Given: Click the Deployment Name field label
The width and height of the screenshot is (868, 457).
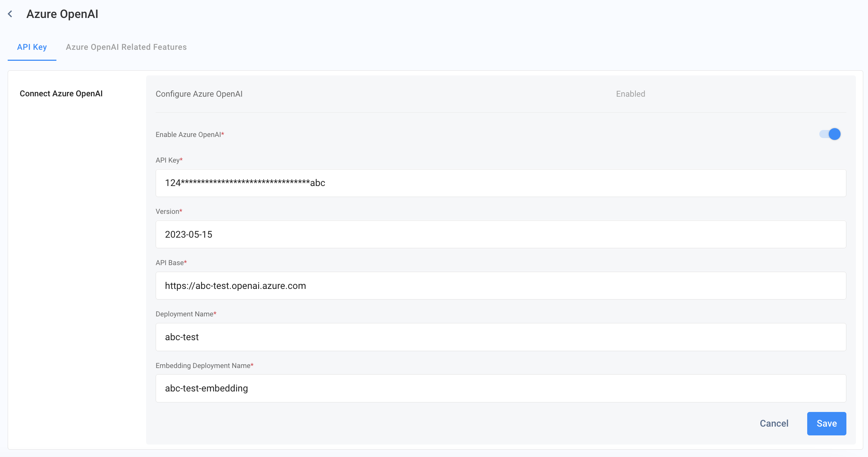Looking at the screenshot, I should pyautogui.click(x=186, y=314).
